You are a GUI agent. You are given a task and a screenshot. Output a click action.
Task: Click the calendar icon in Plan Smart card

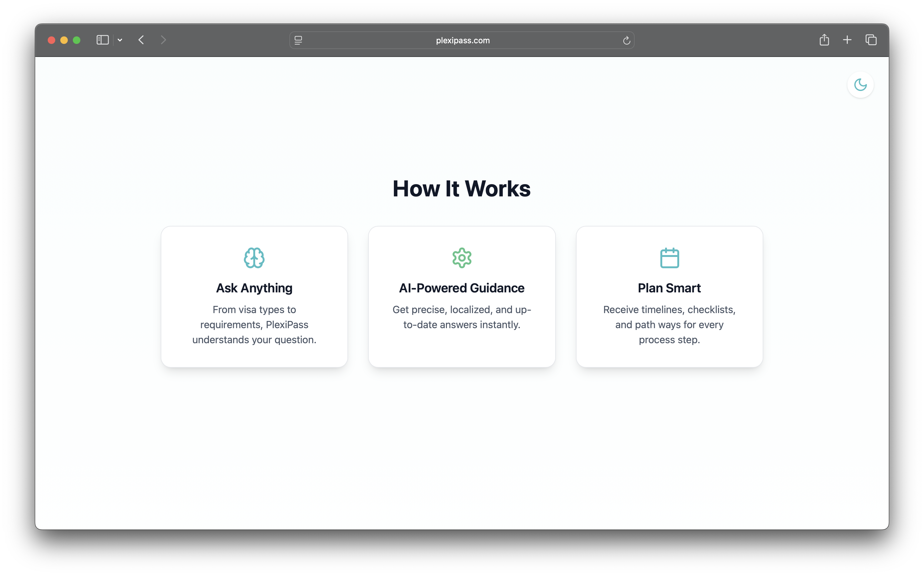(669, 258)
